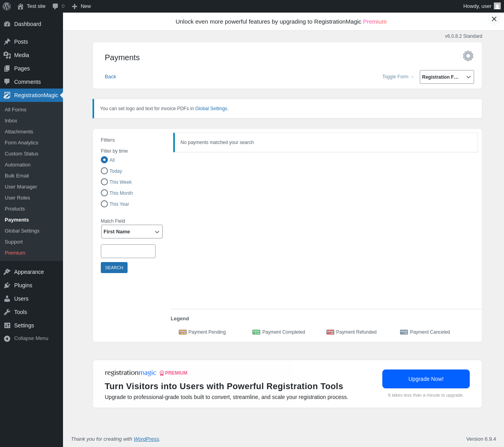
Task: Dismiss the premium upgrade banner
Action: click(494, 19)
